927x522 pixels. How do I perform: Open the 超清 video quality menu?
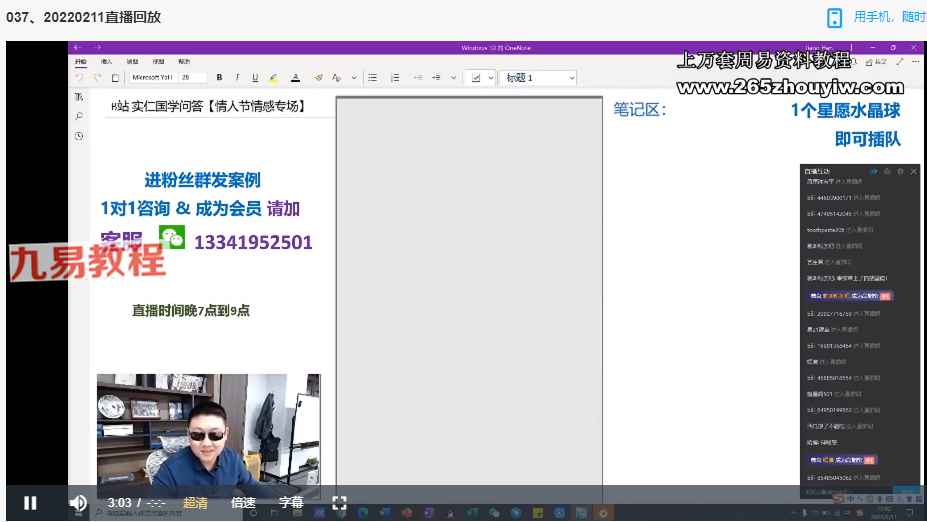point(196,503)
